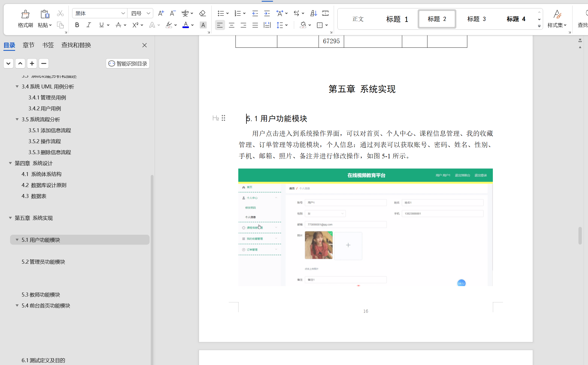Click the character shading A icon
The height and width of the screenshot is (365, 588).
[203, 25]
